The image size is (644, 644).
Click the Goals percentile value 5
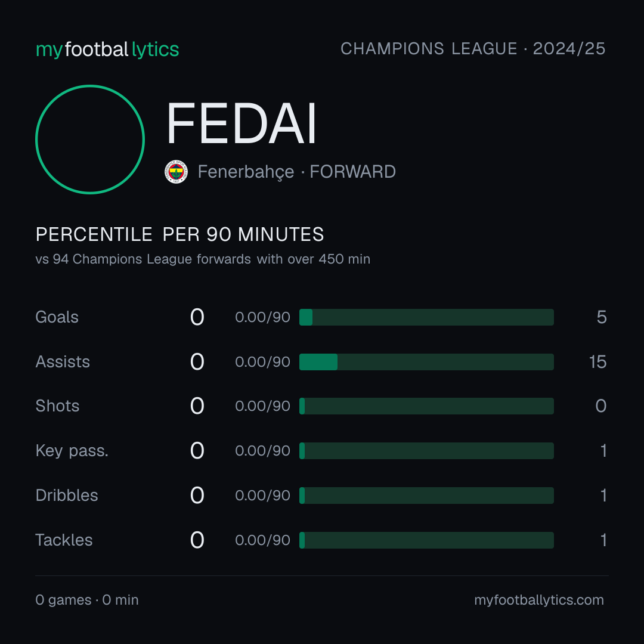pos(602,317)
